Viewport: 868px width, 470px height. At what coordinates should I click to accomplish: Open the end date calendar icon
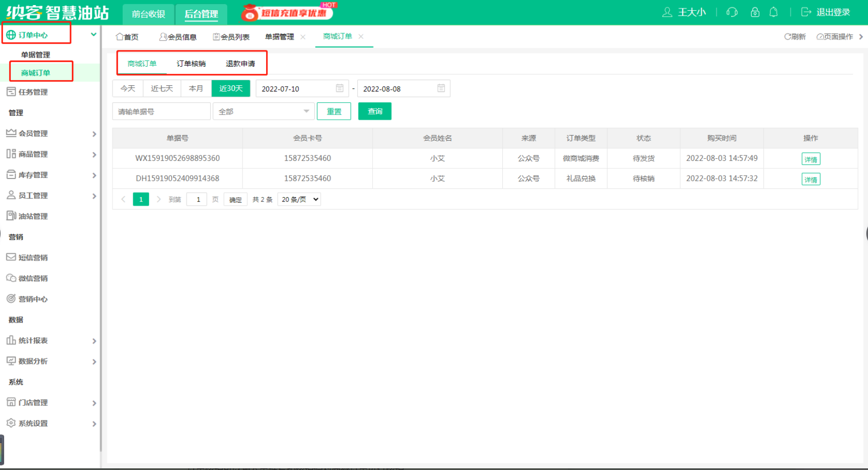point(441,89)
